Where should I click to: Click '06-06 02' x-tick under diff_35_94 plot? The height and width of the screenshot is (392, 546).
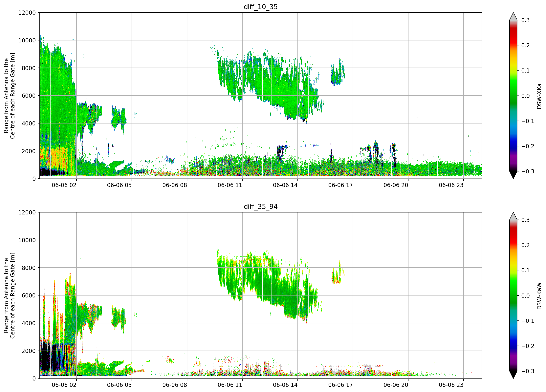pyautogui.click(x=64, y=385)
